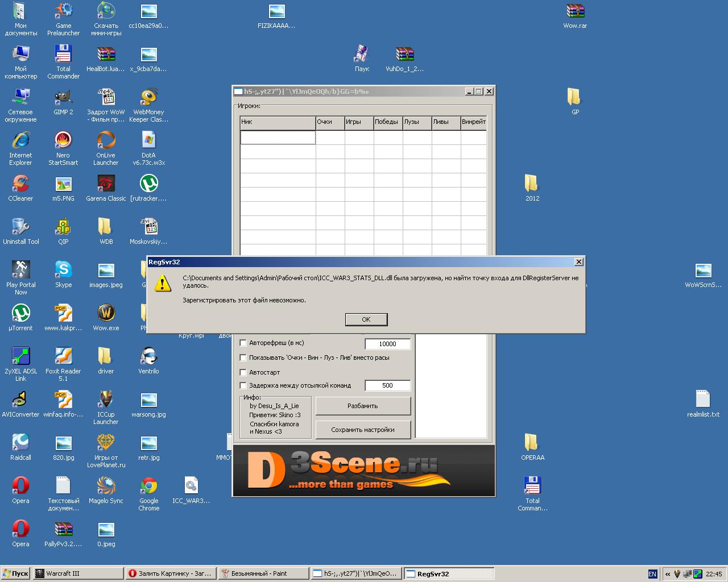Viewport: 728px width, 582px height.
Task: Click the Nero StartSmart desktop icon
Action: 63,149
